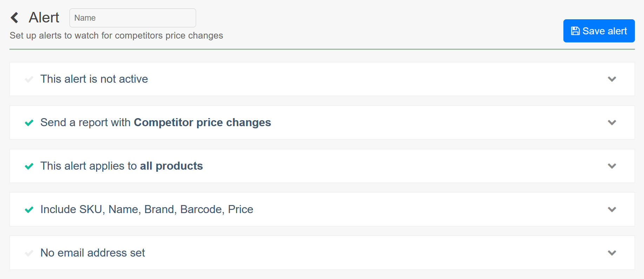
Task: Click the 'Alert' page heading
Action: click(x=44, y=18)
